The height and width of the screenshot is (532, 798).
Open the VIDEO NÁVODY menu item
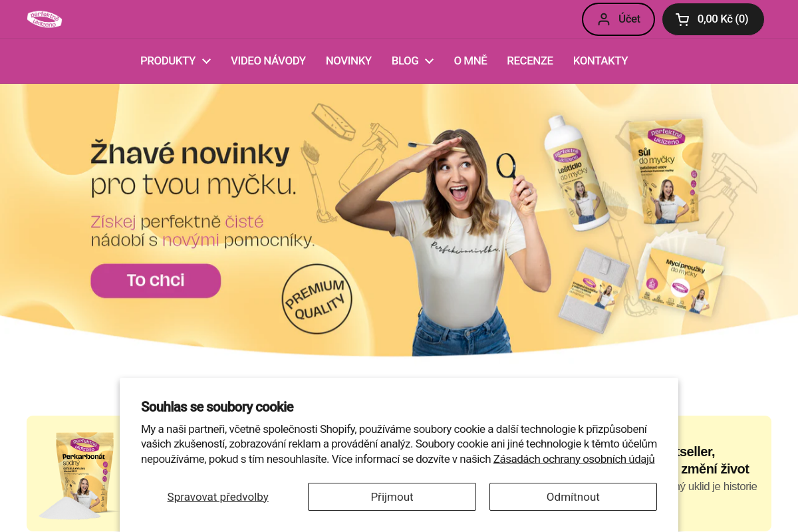268,61
